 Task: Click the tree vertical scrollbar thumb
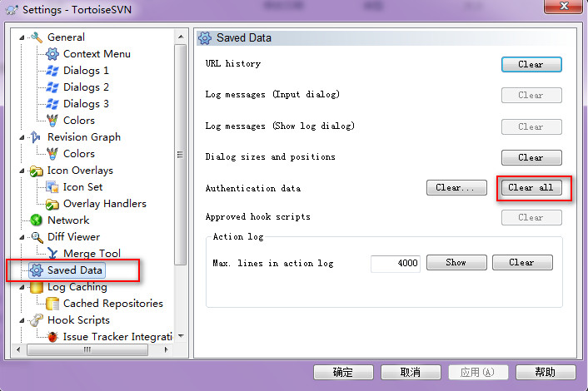pos(181,154)
